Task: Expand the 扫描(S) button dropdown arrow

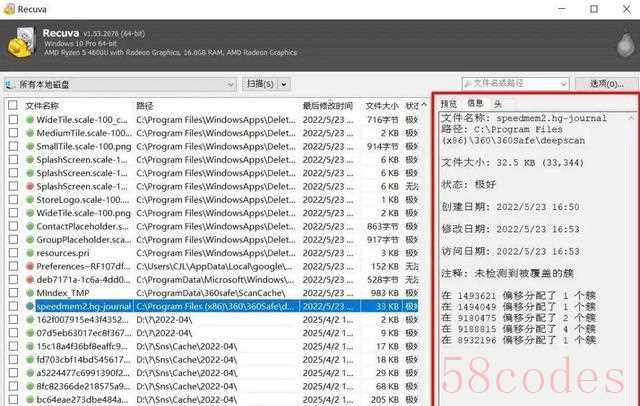Action: click(283, 84)
